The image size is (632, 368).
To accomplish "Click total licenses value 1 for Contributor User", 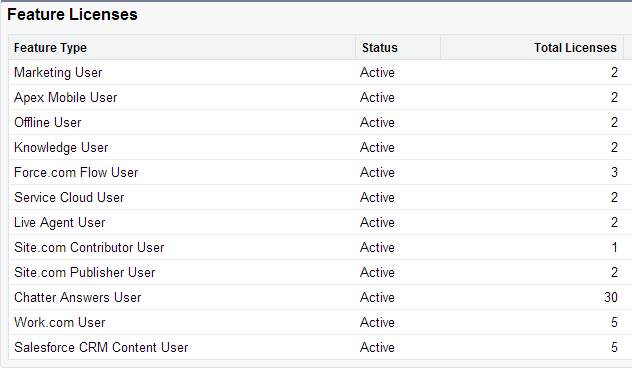I will (x=615, y=247).
